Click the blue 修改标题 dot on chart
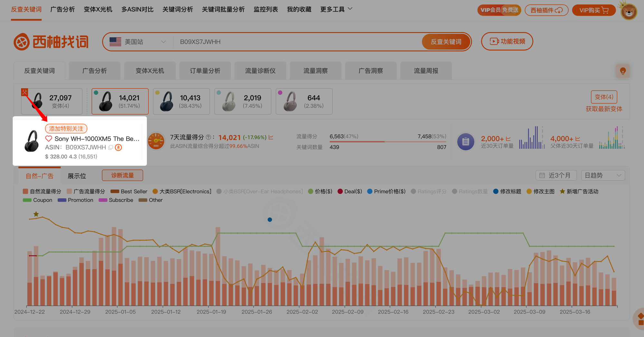Screen dimensions: 644x337 [x=270, y=220]
